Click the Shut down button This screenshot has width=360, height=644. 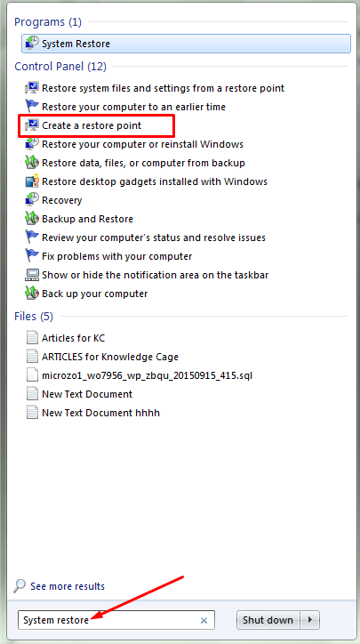[268, 620]
